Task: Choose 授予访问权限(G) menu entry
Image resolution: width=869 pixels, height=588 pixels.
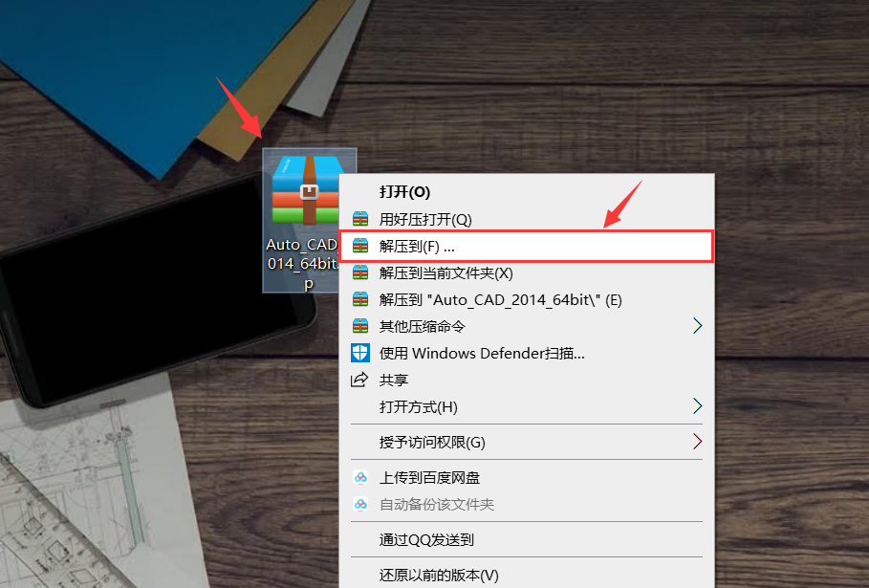Action: pyautogui.click(x=527, y=442)
